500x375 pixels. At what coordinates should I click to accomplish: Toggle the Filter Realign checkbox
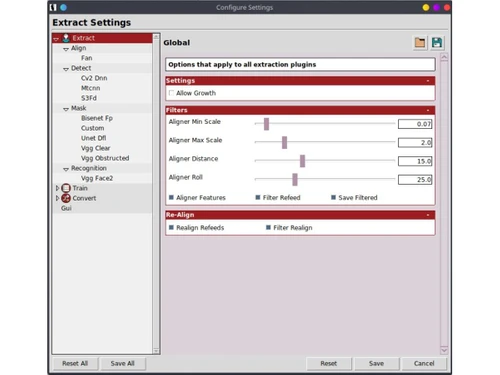268,227
